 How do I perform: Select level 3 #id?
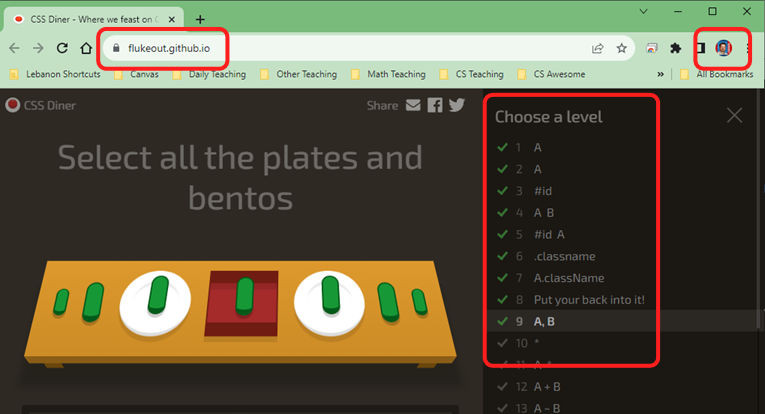543,191
